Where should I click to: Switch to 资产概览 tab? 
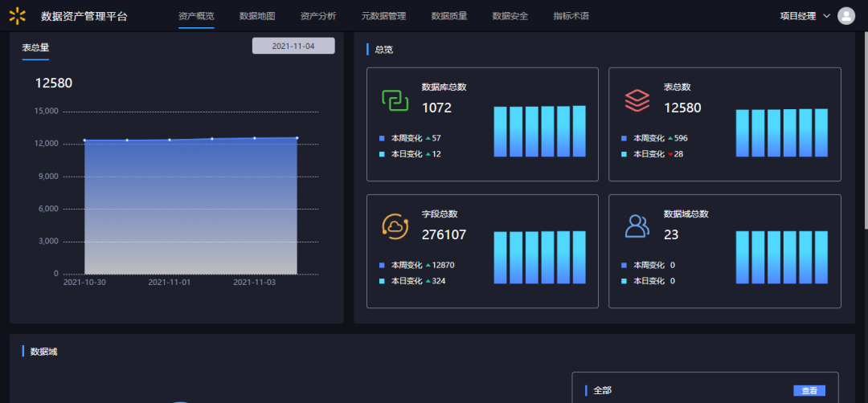click(x=196, y=16)
